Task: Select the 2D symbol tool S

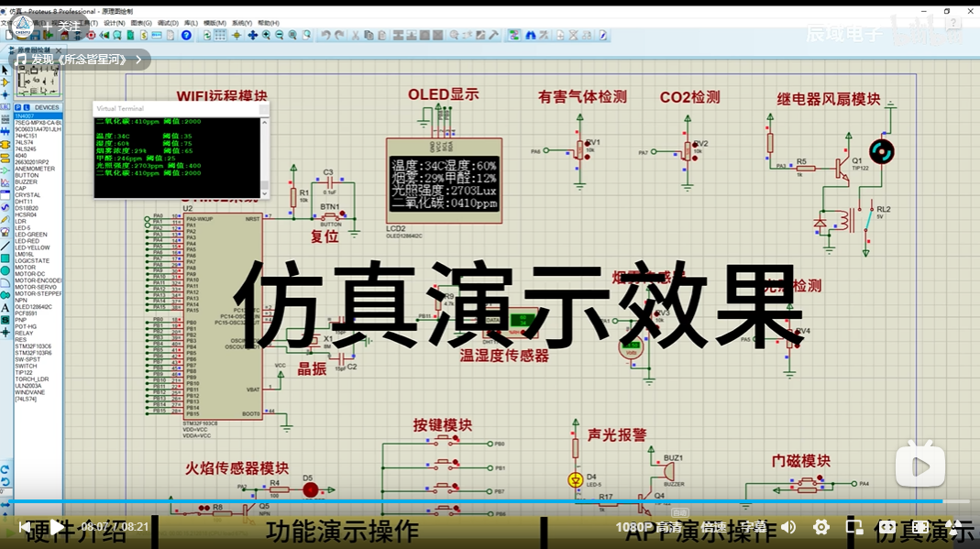Action: click(x=5, y=320)
